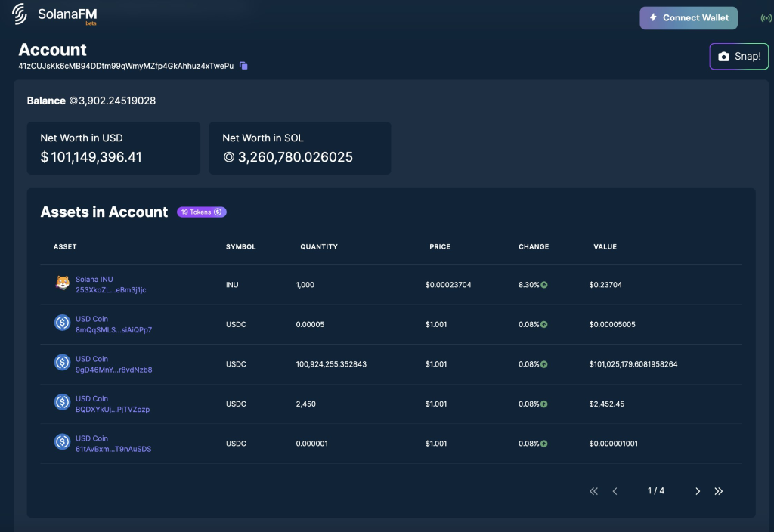Screen dimensions: 774x532
Task: Open token address 9gD46MnY...r8vdNzb8
Action: [113, 370]
